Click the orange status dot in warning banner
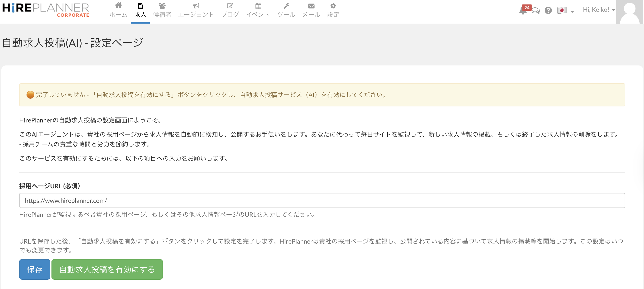Image resolution: width=644 pixels, height=289 pixels. [30, 95]
